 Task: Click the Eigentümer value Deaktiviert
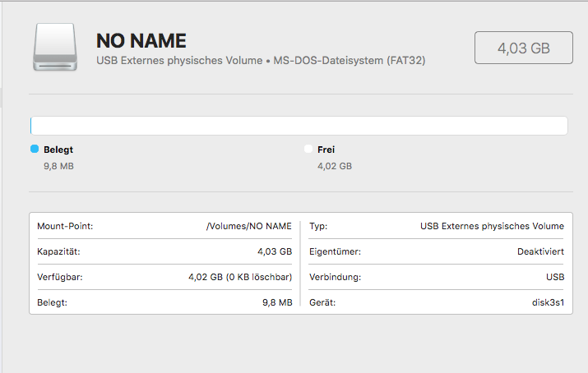[540, 251]
